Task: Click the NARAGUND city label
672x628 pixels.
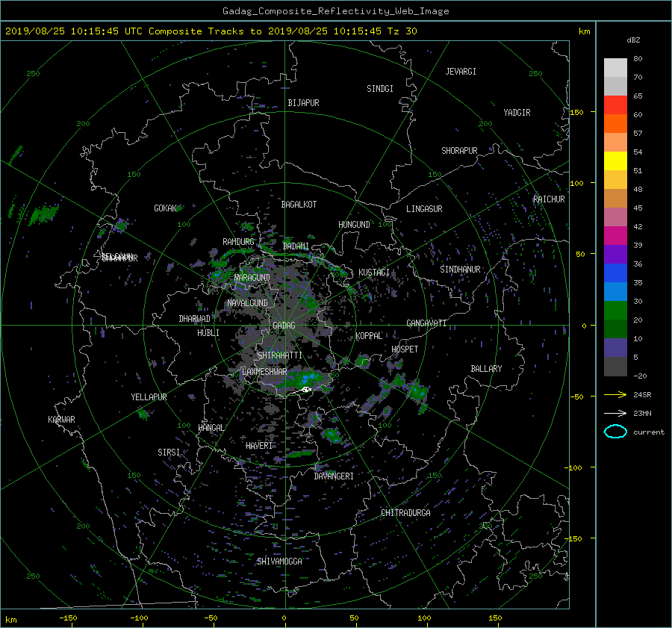Action: (252, 277)
